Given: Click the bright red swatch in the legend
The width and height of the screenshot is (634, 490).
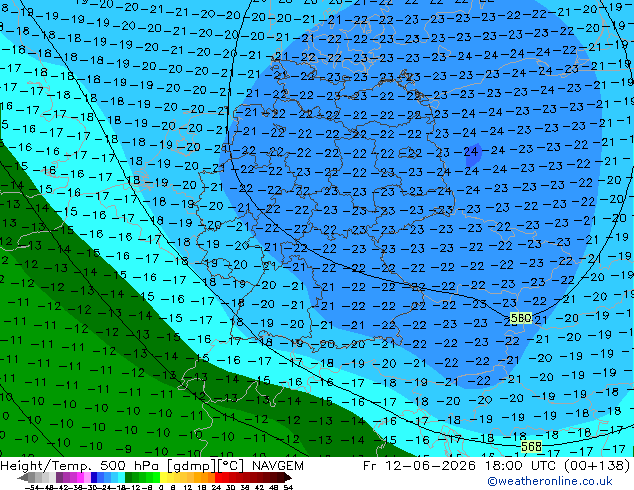Looking at the screenshot, I should [218, 478].
